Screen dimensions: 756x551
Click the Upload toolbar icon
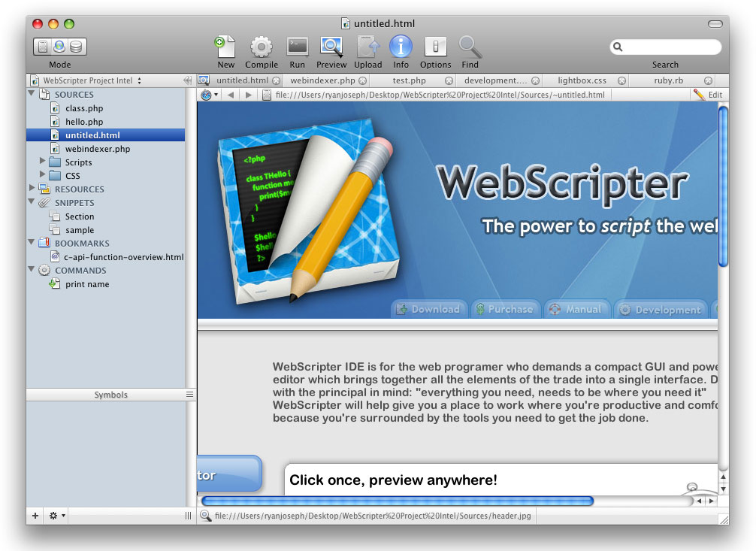368,47
